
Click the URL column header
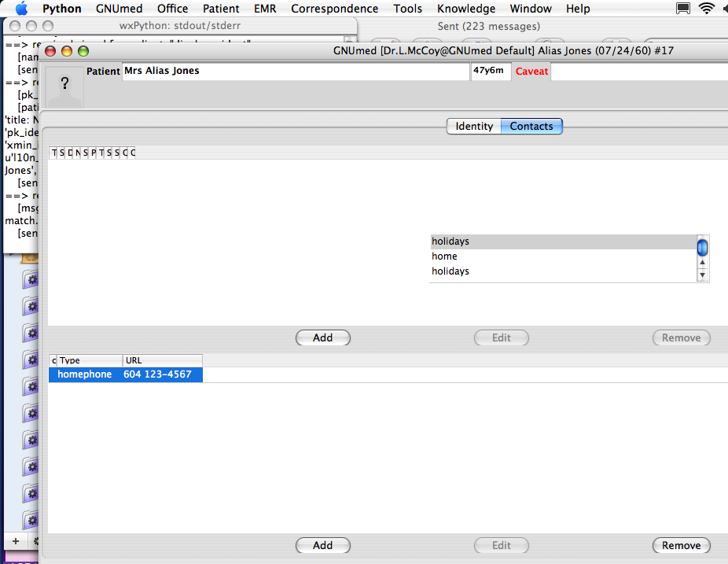(x=163, y=360)
